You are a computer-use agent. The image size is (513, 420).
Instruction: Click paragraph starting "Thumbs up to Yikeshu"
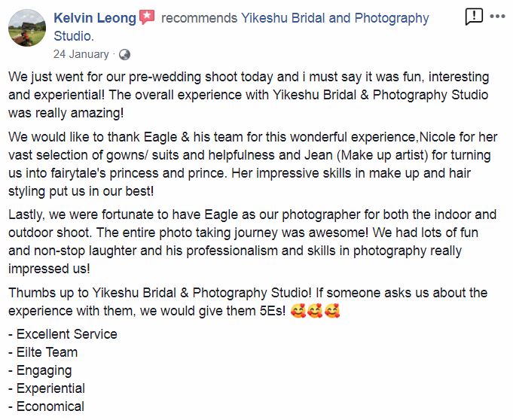pos(248,302)
